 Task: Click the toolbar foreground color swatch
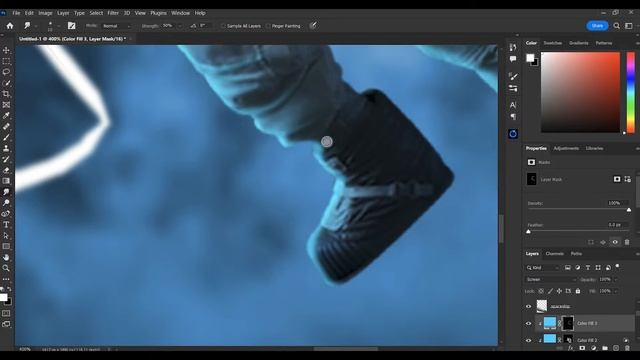click(x=3, y=297)
